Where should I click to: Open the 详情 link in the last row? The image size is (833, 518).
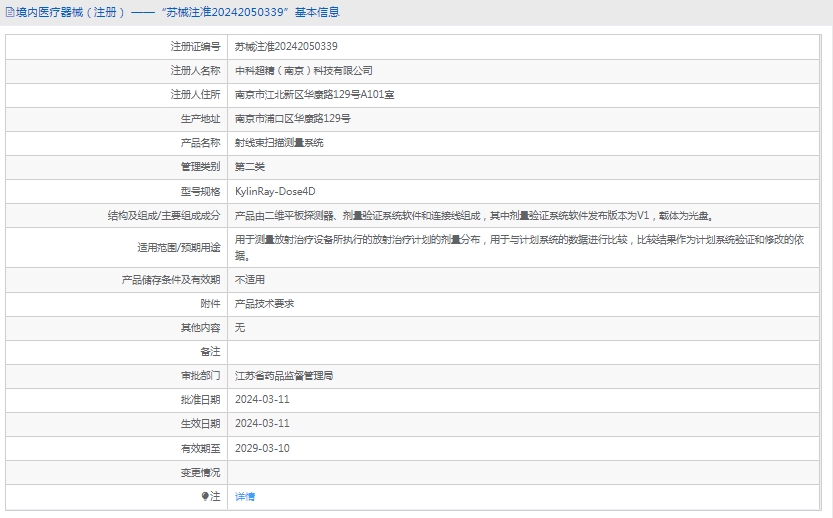[x=245, y=497]
